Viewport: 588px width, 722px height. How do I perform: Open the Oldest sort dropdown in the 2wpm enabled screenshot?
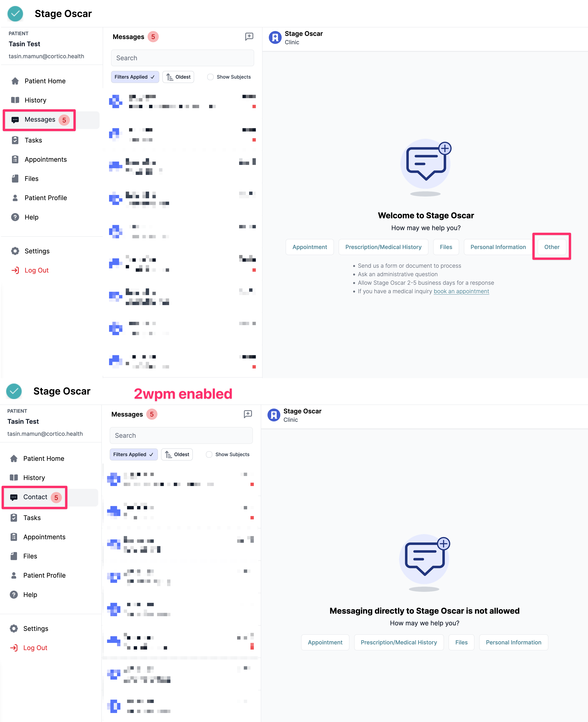tap(177, 454)
